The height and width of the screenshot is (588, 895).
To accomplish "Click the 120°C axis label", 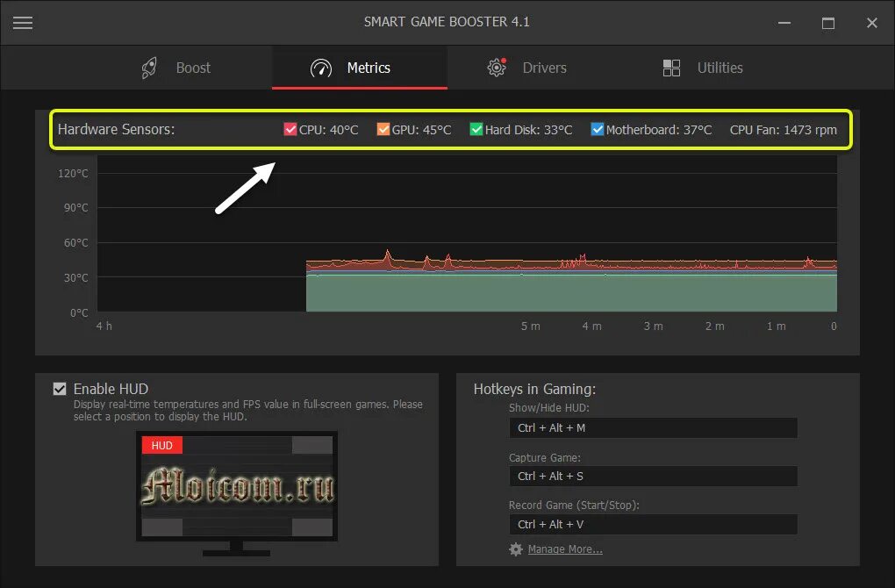I will pos(73,174).
